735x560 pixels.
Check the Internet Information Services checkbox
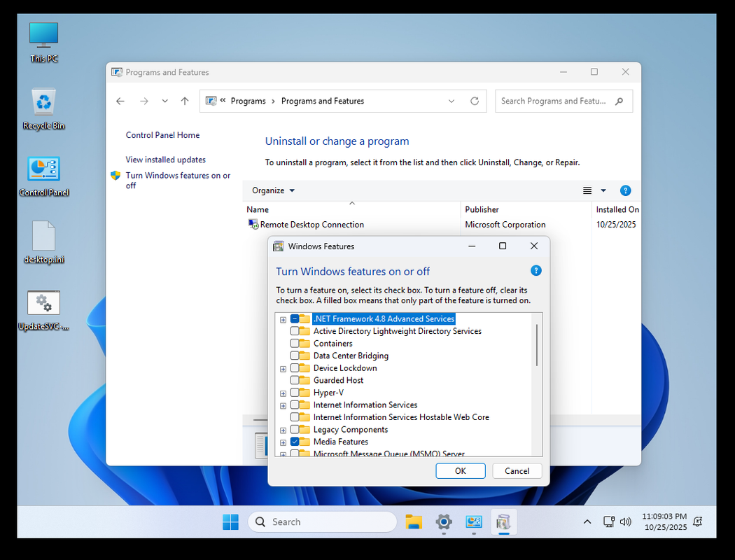click(295, 405)
